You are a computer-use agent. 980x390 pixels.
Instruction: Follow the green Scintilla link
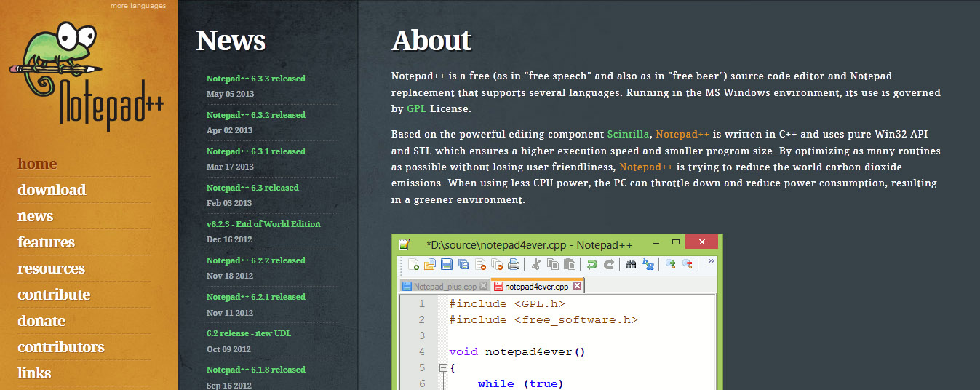[629, 135]
